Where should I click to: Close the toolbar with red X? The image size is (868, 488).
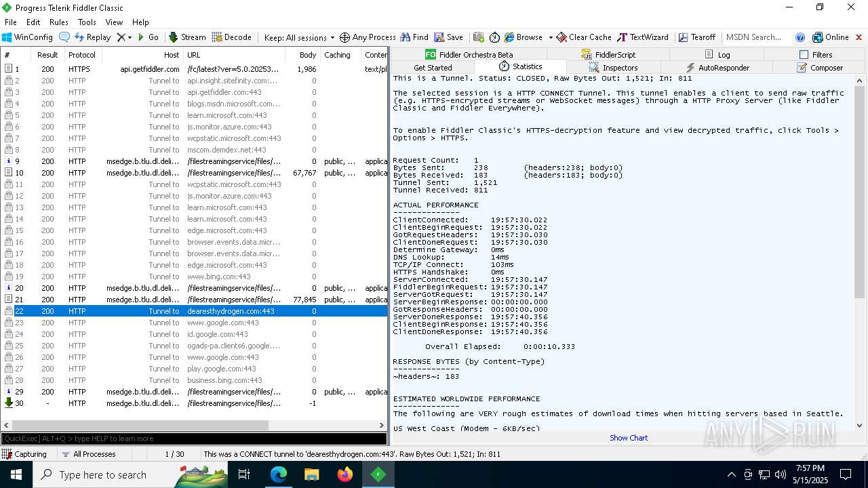coord(859,37)
